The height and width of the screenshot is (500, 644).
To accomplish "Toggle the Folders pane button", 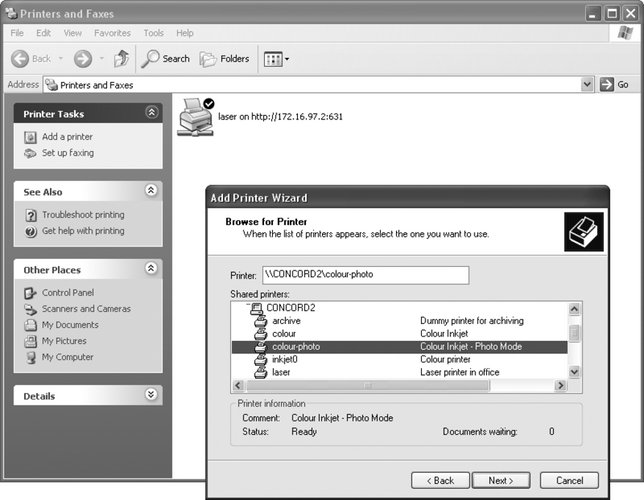I will click(x=224, y=58).
